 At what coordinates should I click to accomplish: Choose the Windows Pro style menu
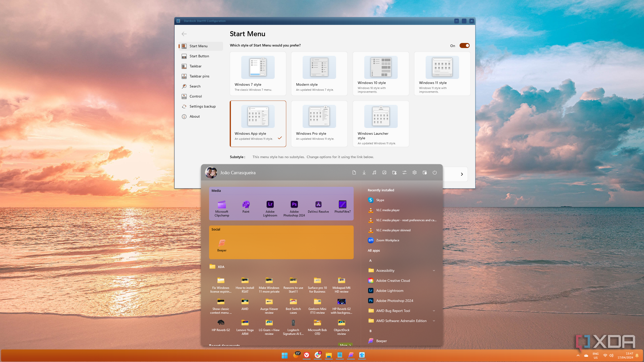click(x=319, y=123)
